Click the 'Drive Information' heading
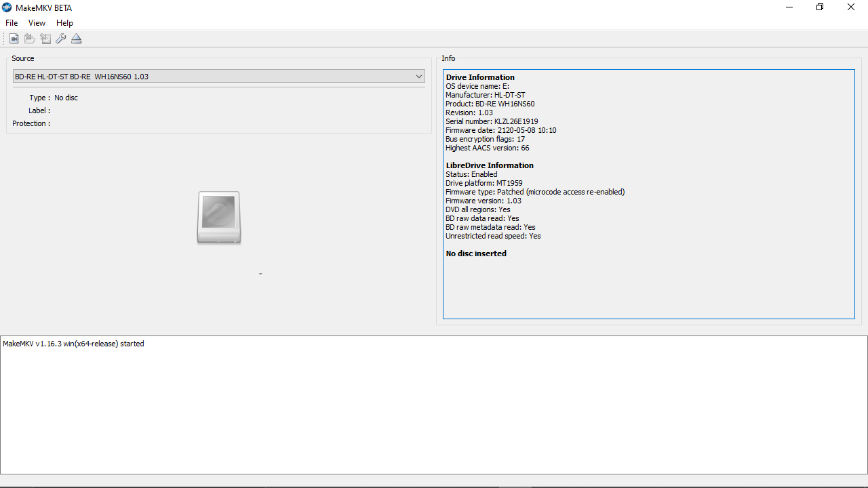 click(480, 77)
